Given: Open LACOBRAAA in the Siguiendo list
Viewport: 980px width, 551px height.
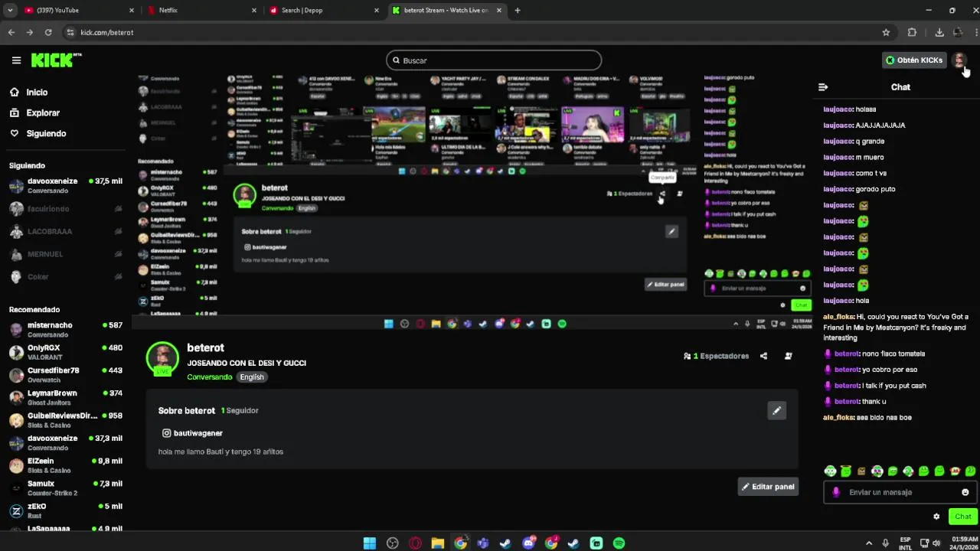Looking at the screenshot, I should (65, 231).
